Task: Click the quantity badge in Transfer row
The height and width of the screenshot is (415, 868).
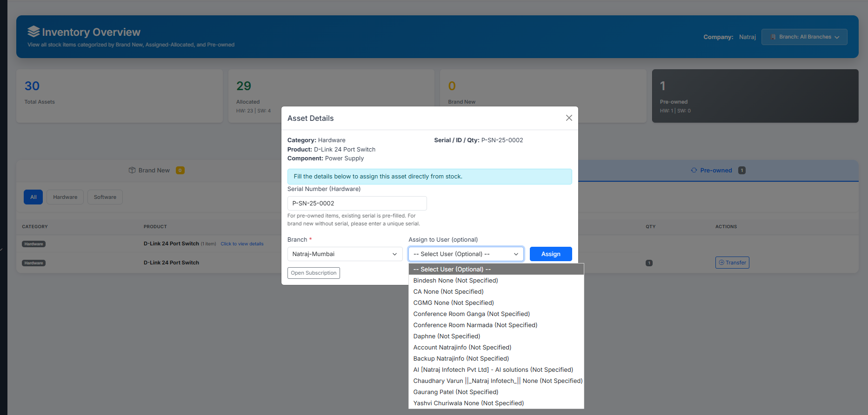Action: point(649,263)
